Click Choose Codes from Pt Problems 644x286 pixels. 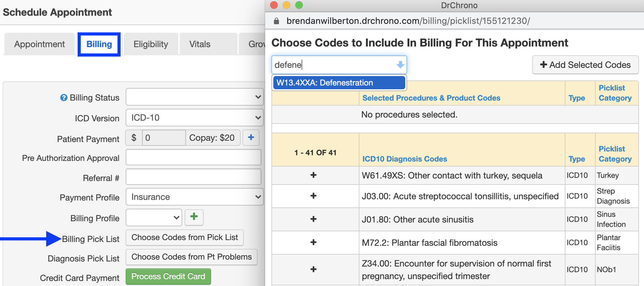[x=192, y=257]
